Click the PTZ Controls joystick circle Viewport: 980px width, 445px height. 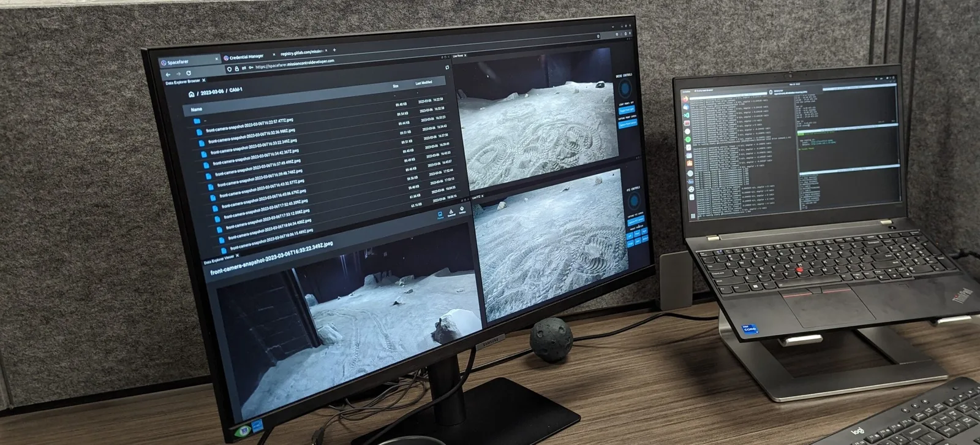tap(635, 201)
